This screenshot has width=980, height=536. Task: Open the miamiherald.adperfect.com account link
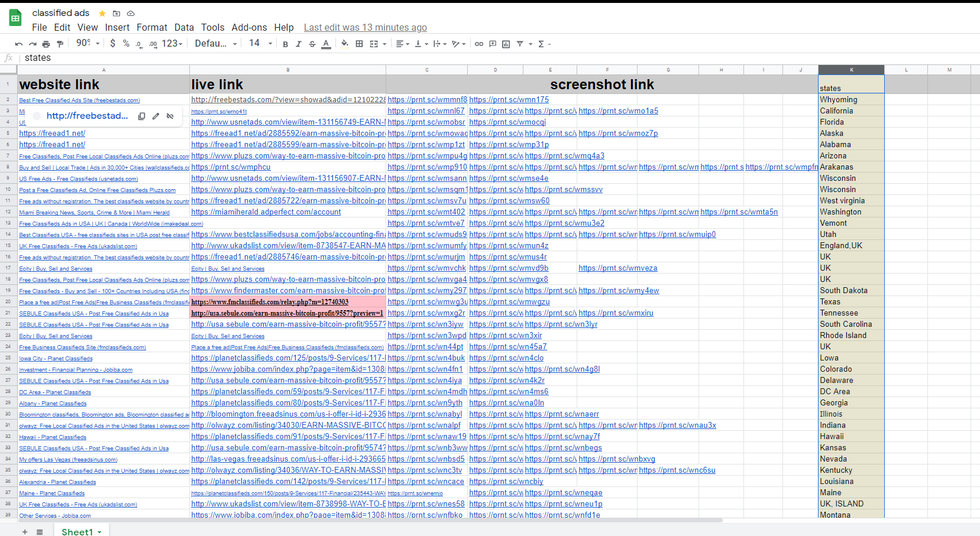(x=266, y=212)
